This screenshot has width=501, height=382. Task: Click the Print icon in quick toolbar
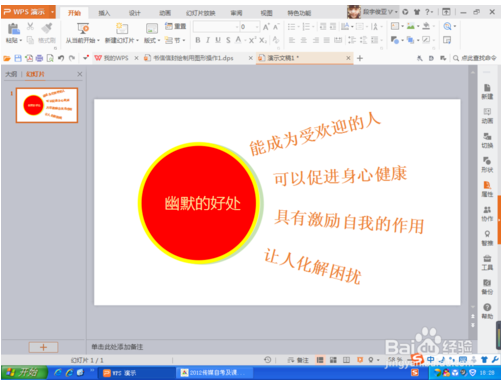[39, 58]
